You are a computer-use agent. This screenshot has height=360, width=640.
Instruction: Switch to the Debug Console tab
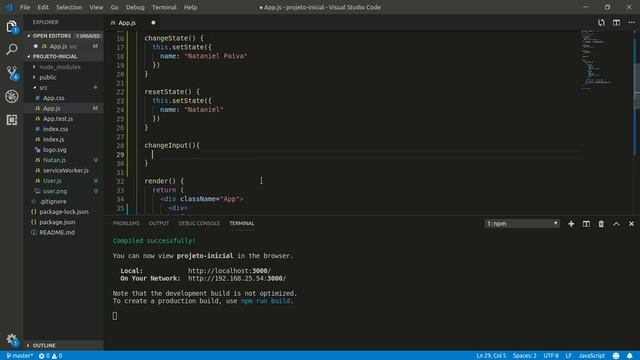coord(199,223)
